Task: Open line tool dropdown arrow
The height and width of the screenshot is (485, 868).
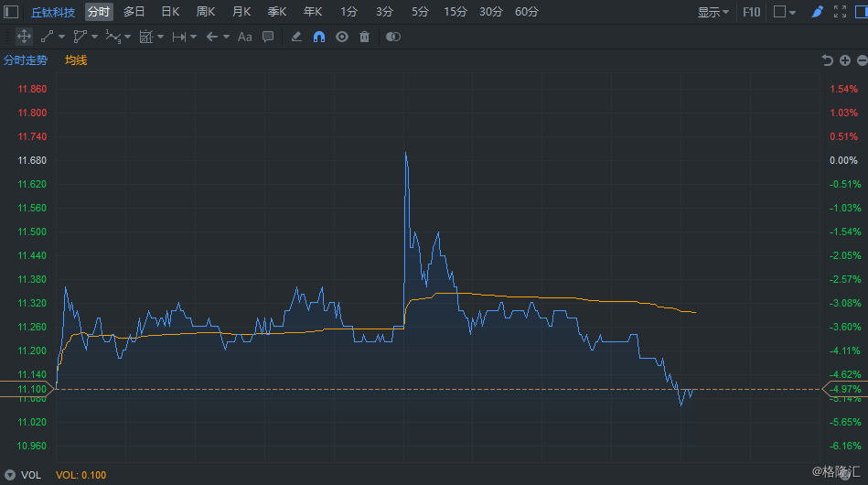Action: tap(61, 37)
